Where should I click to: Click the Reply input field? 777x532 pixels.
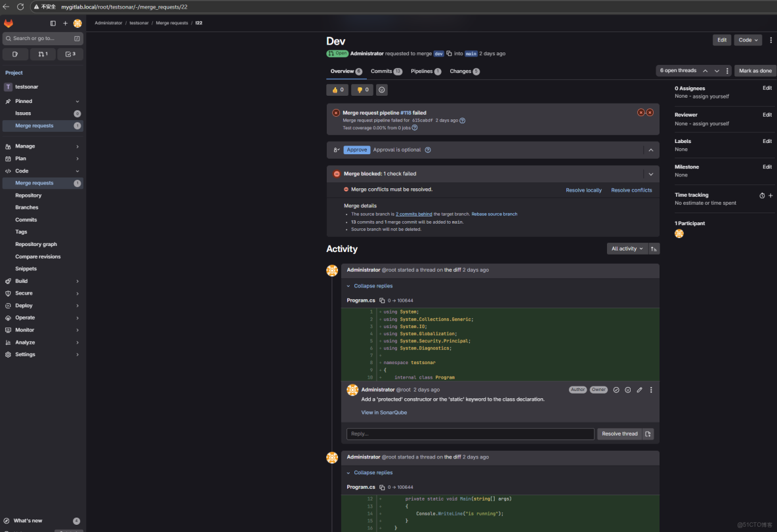click(x=470, y=434)
